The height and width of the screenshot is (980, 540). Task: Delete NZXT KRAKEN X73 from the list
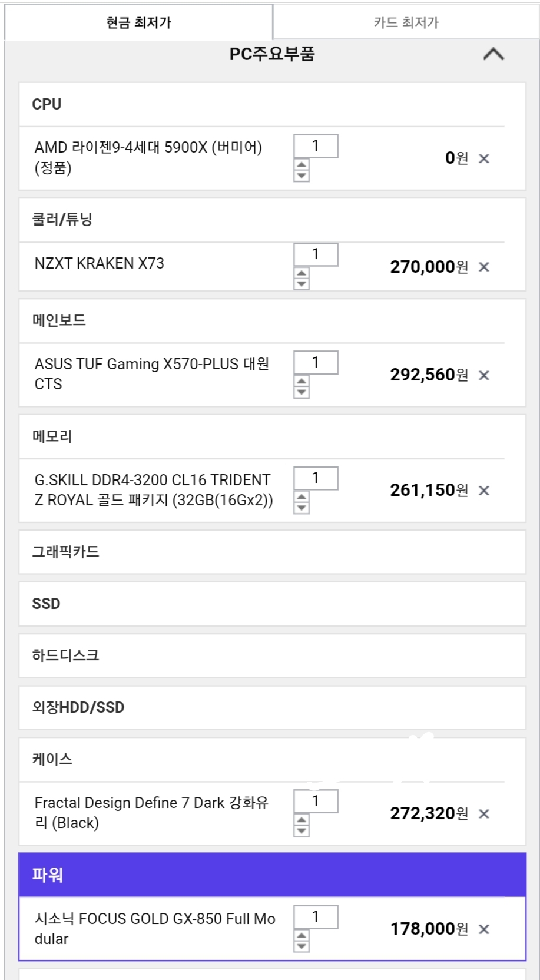pos(484,267)
